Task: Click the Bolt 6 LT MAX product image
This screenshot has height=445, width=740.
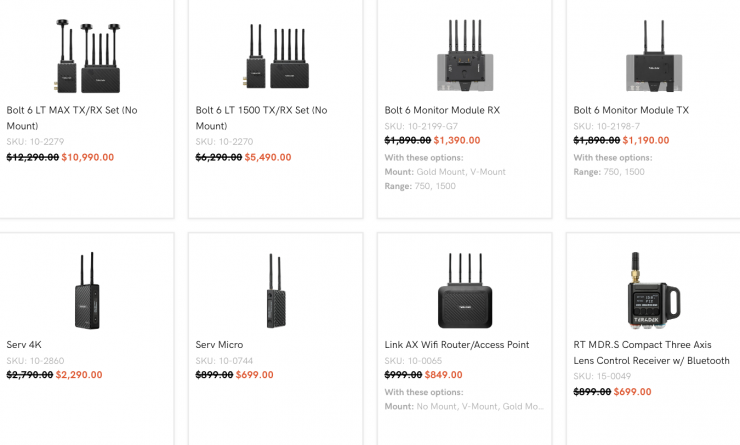Action: click(x=85, y=55)
